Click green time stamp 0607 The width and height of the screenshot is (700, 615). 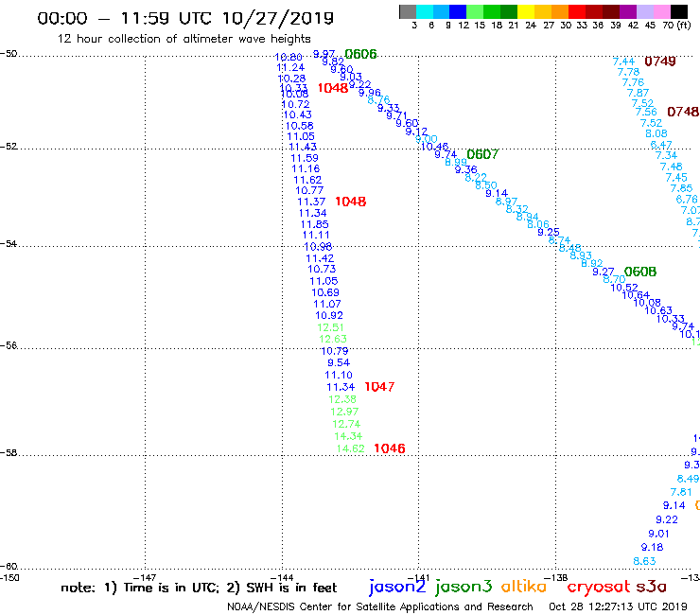[482, 154]
